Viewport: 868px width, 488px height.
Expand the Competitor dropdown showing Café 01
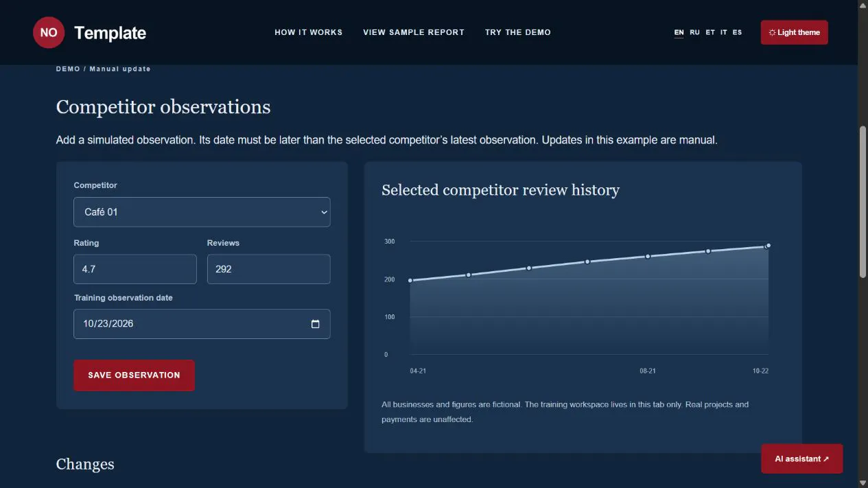point(202,212)
